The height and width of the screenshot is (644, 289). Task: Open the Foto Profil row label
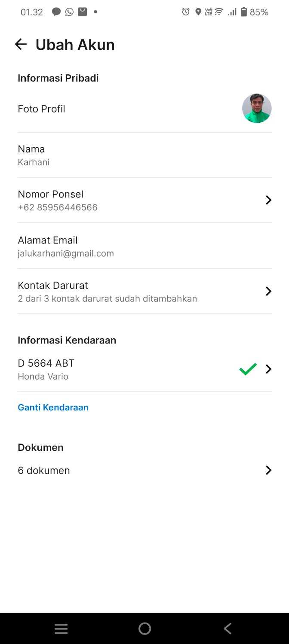41,109
